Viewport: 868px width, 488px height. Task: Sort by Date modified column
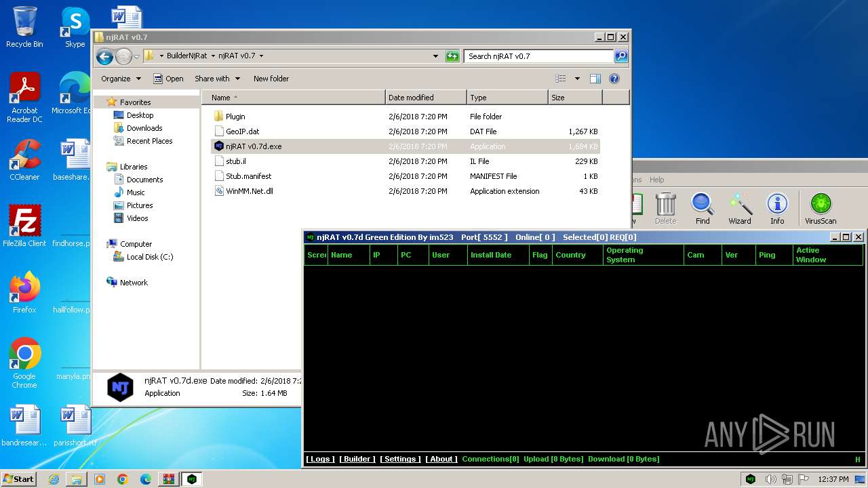pos(426,98)
